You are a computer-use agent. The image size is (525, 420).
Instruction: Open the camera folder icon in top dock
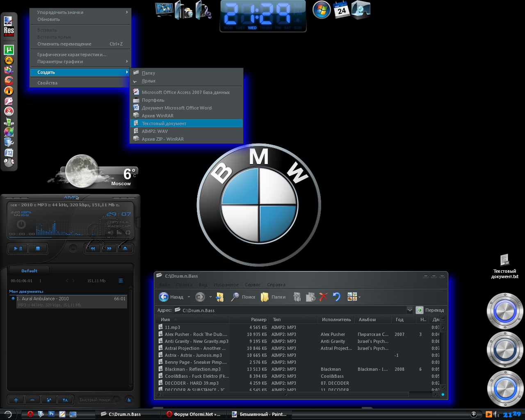(x=183, y=10)
